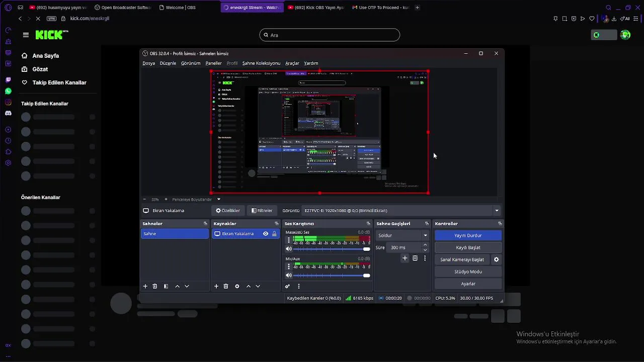The width and height of the screenshot is (644, 362).
Task: Click Özellikler button in source toolbar
Action: pos(228,211)
